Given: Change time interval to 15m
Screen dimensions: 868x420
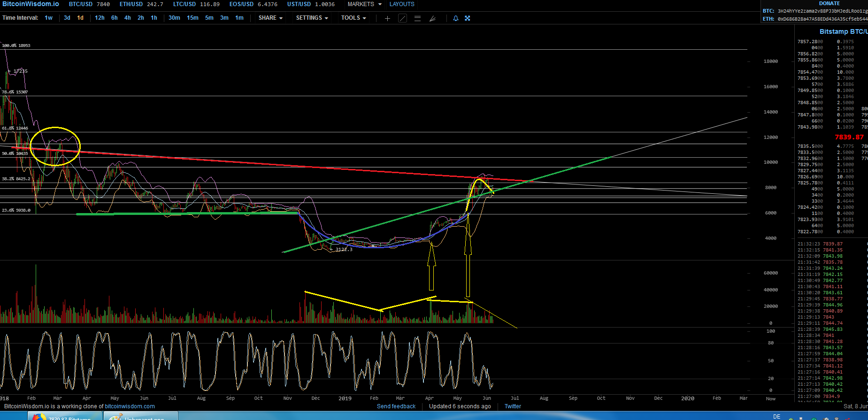Looking at the screenshot, I should (192, 18).
